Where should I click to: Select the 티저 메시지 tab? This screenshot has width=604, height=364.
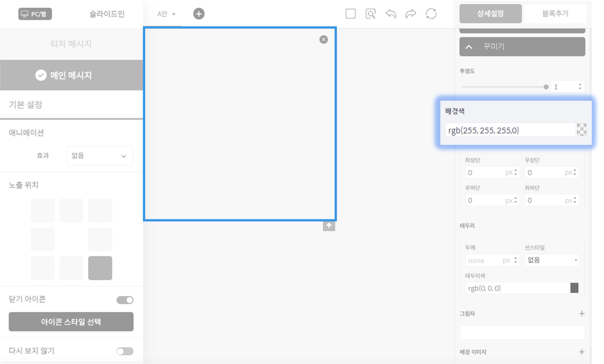[71, 44]
